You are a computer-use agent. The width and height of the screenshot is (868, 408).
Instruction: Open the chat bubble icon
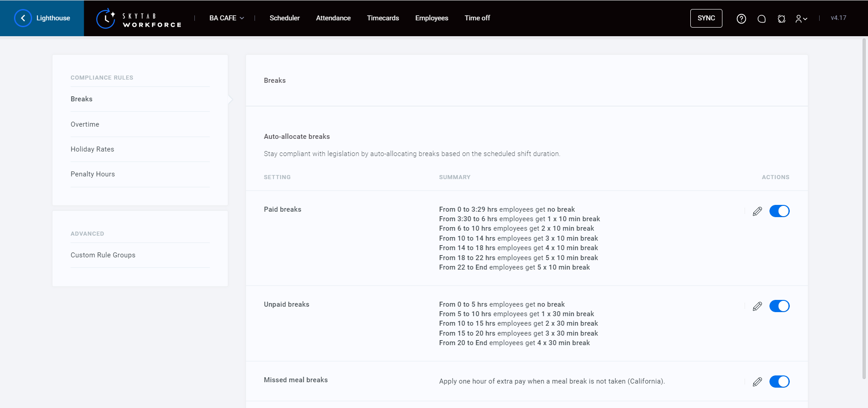click(x=761, y=19)
